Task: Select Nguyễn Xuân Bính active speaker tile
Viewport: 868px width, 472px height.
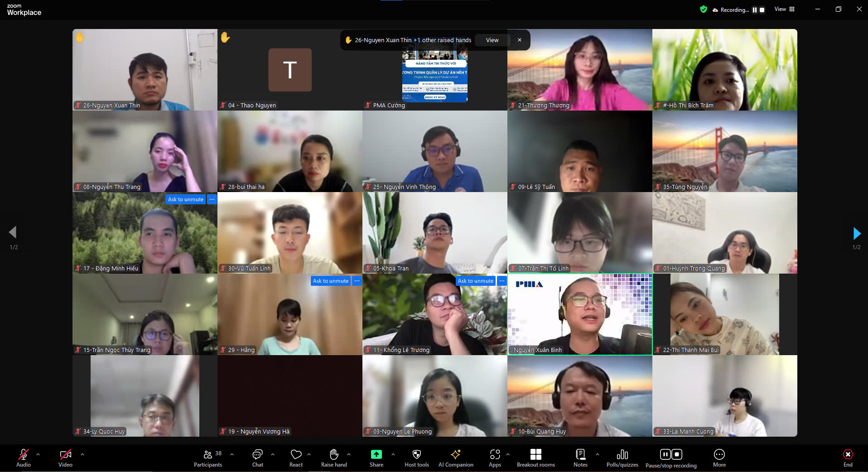Action: [x=580, y=314]
